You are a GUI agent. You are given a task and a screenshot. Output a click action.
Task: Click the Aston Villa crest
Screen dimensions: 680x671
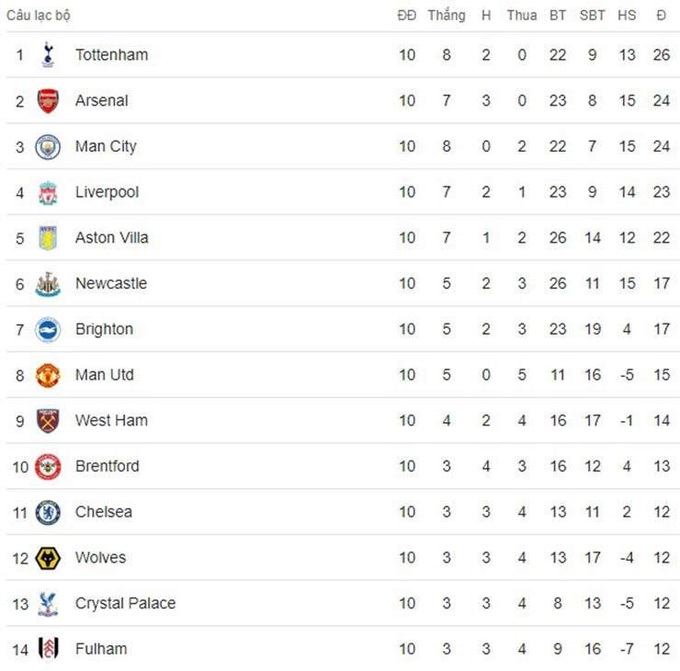pos(48,238)
